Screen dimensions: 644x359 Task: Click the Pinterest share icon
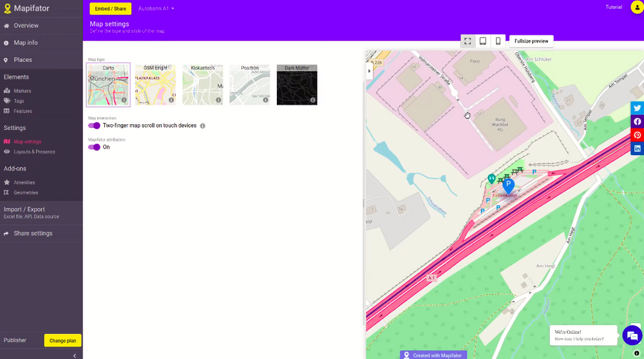(x=637, y=135)
